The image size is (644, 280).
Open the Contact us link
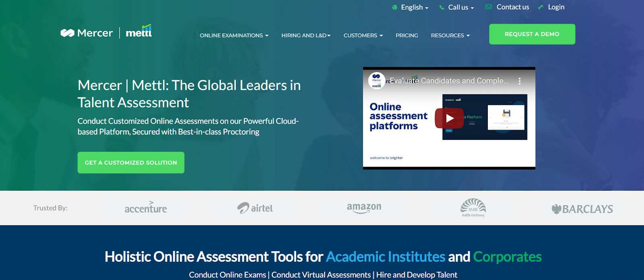click(x=513, y=7)
